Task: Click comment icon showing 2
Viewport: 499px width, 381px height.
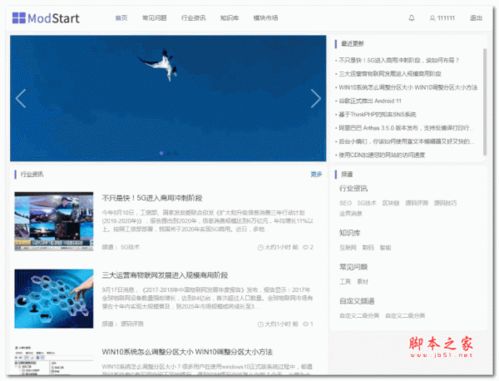Action: 305,247
